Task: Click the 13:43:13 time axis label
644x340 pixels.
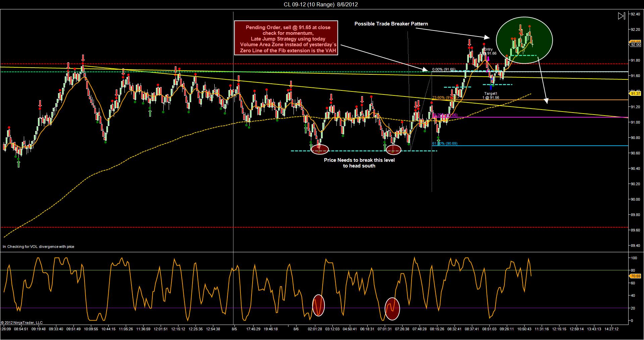Action: point(594,329)
